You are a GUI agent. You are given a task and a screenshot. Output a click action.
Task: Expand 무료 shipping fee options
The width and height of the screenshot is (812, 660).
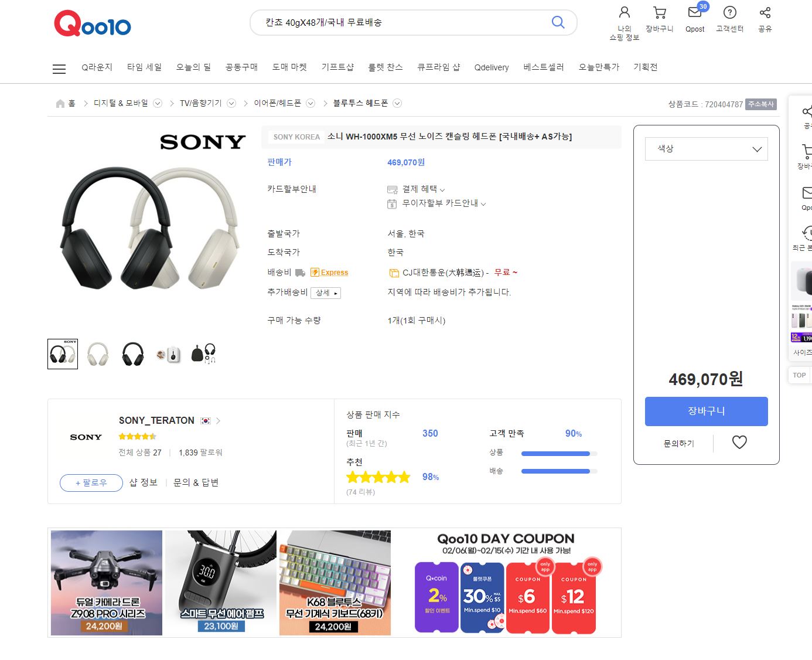(x=506, y=273)
